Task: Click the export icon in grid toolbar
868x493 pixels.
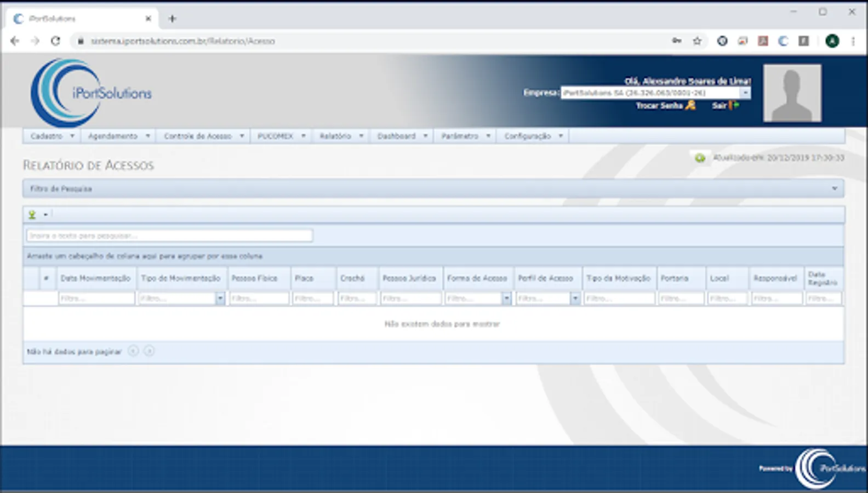Action: coord(32,215)
